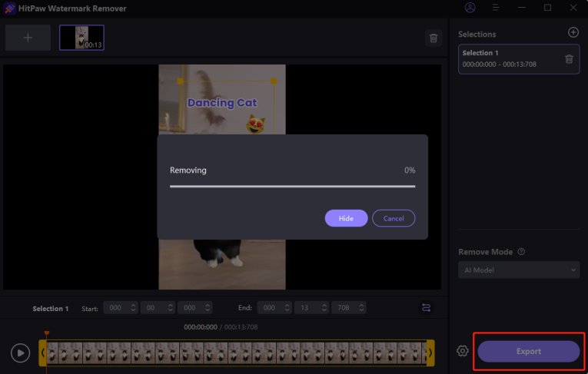
Task: Cancel the watermark removal process
Action: [x=394, y=218]
